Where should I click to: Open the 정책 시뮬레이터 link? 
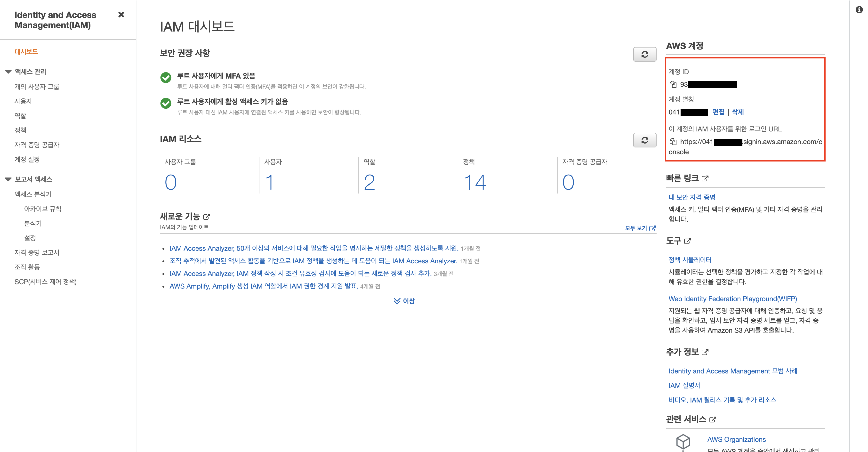pos(690,259)
